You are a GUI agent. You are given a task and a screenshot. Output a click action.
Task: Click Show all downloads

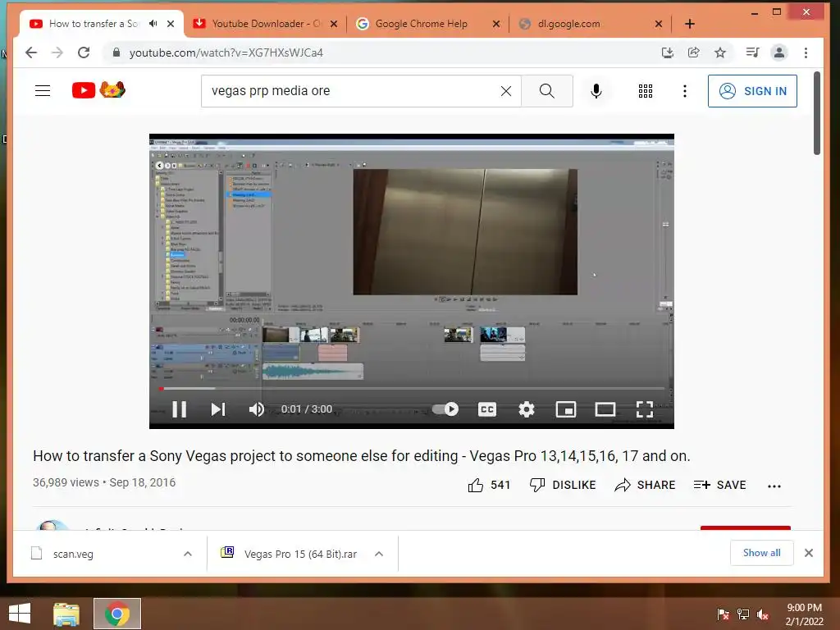click(x=761, y=553)
